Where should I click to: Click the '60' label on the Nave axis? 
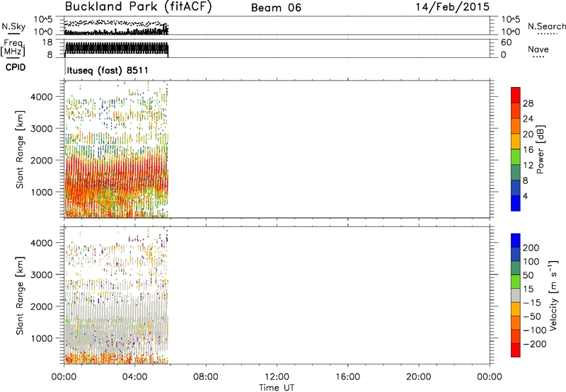(506, 42)
